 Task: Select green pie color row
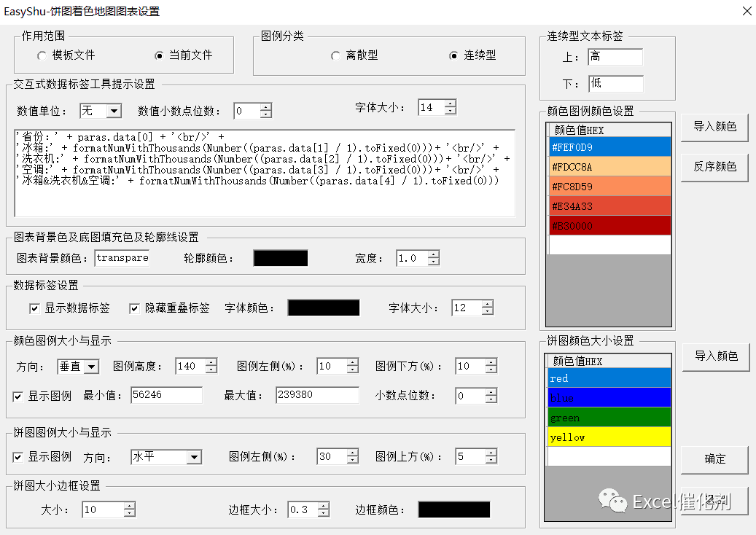coord(609,418)
